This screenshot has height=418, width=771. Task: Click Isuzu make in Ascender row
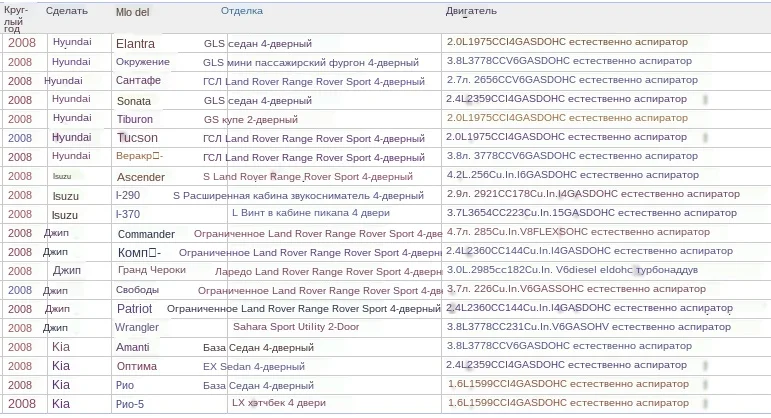tap(62, 176)
